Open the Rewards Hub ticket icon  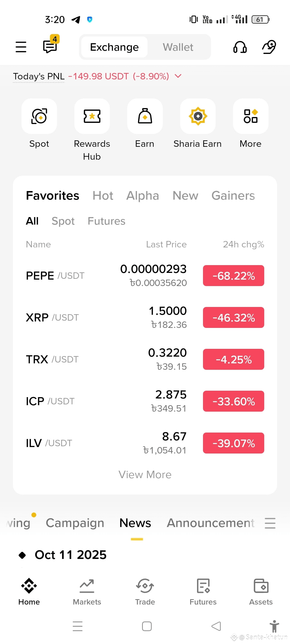coord(92,116)
